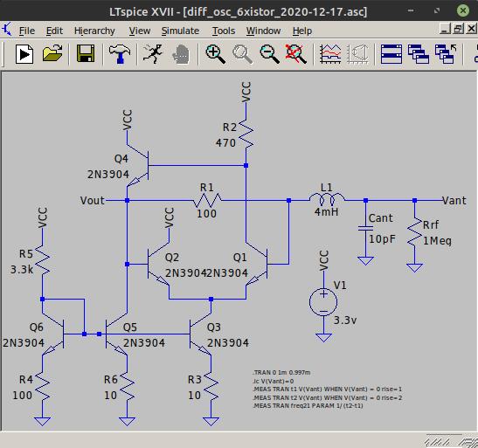Click the 3.3k value of R5
This screenshot has height=448, width=478.
(22, 270)
